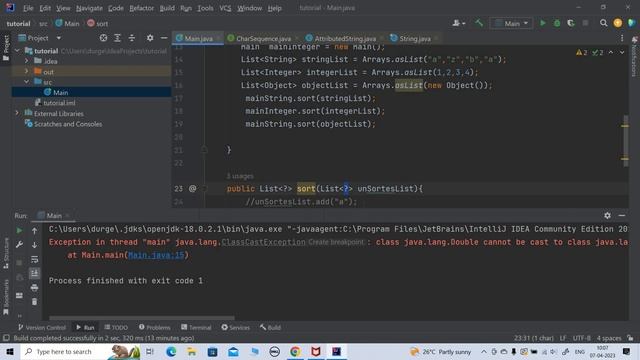The image size is (640, 360).
Task: Open Run panel settings gear
Action: [x=607, y=215]
